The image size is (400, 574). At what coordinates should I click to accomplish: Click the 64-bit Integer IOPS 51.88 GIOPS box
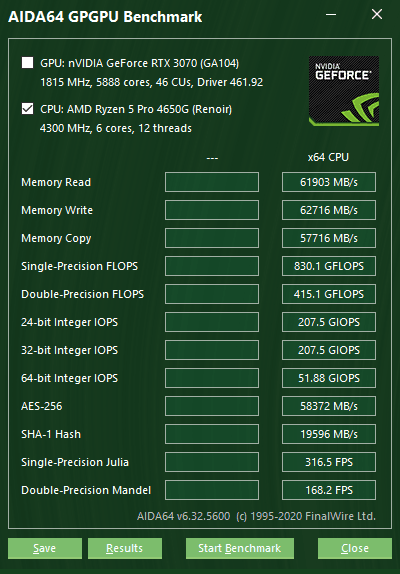point(329,378)
